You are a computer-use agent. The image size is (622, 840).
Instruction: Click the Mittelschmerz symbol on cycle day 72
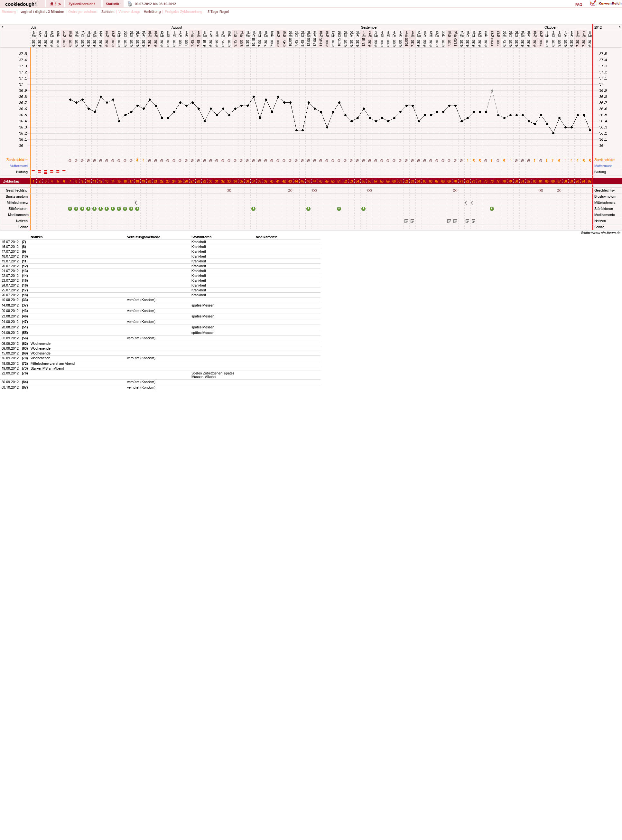(x=466, y=203)
